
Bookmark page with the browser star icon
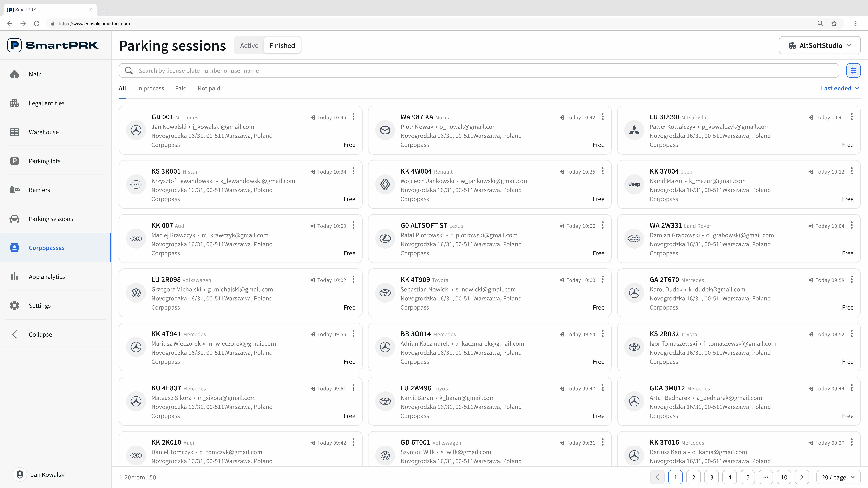pos(834,24)
